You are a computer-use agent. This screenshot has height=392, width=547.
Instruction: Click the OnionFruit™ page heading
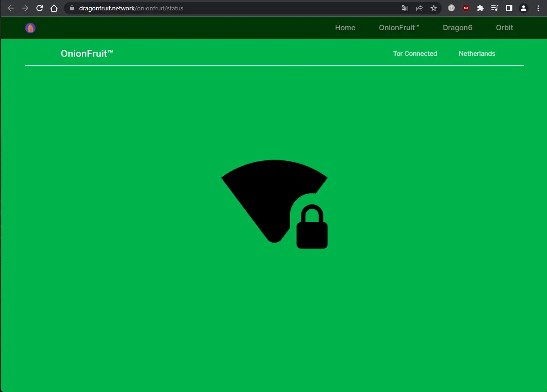(x=87, y=53)
